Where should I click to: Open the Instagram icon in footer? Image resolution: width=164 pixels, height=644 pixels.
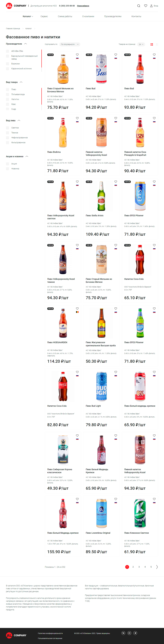(x=129, y=633)
